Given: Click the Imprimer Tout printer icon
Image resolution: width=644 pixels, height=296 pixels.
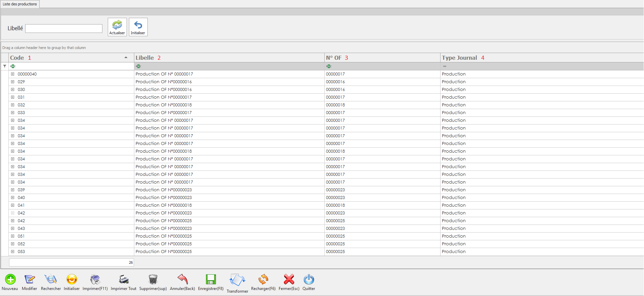Looking at the screenshot, I should coord(124,279).
